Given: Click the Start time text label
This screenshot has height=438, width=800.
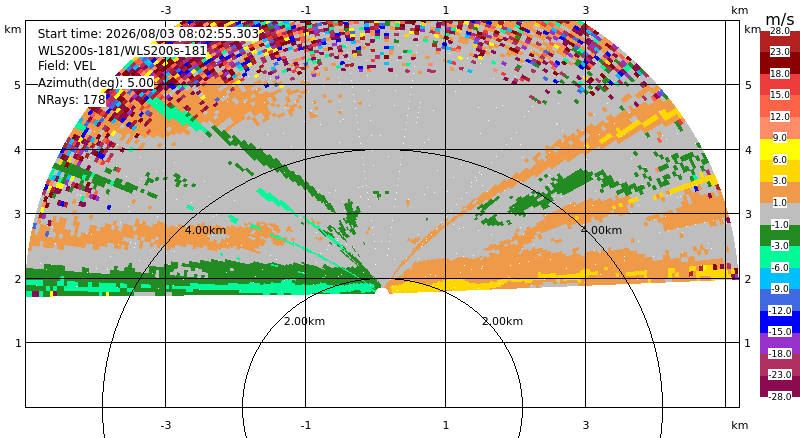Looking at the screenshot, I should pos(148,34).
